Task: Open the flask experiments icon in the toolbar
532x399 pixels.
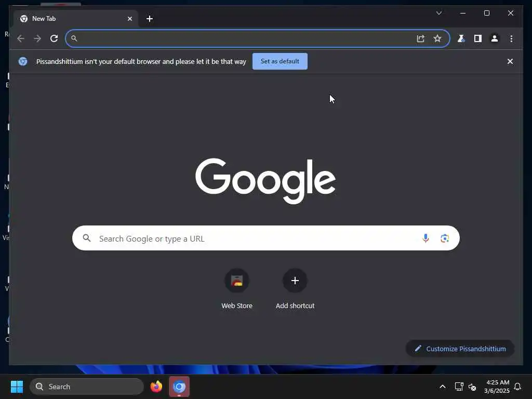Action: 461,38
